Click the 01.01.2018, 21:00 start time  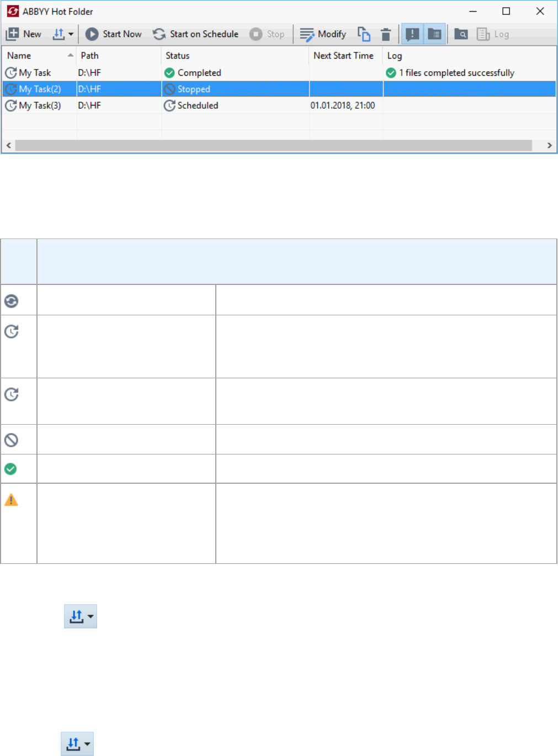[343, 105]
